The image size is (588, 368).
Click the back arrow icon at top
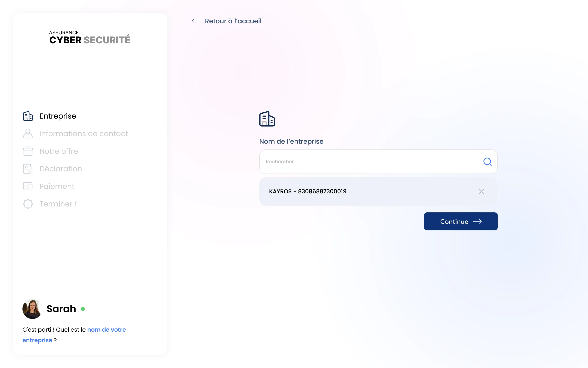(x=196, y=21)
